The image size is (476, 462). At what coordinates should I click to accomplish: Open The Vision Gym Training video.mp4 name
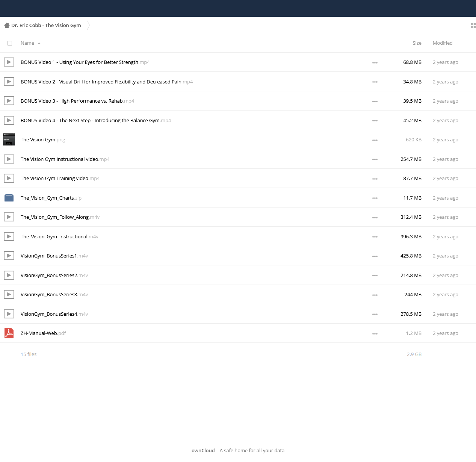pos(60,179)
